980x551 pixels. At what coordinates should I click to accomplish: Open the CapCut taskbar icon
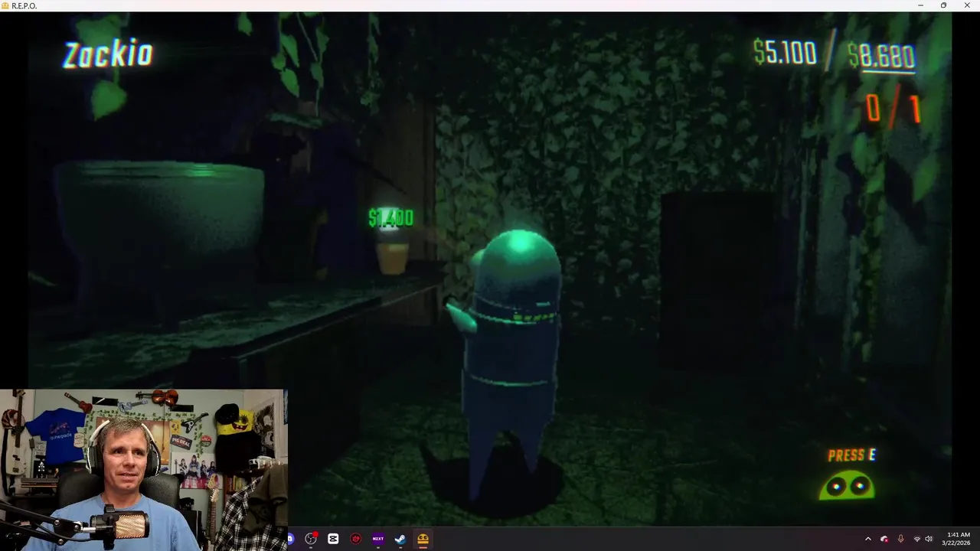click(x=333, y=539)
